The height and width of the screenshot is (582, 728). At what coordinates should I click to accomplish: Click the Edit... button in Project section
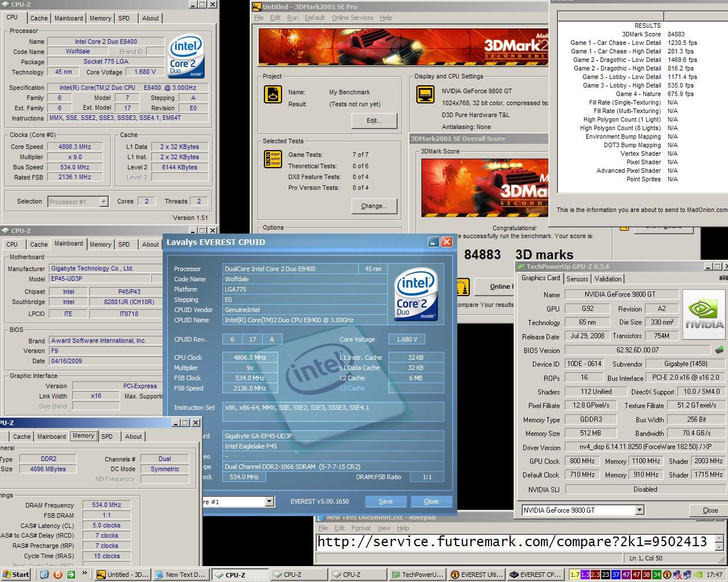tap(374, 120)
